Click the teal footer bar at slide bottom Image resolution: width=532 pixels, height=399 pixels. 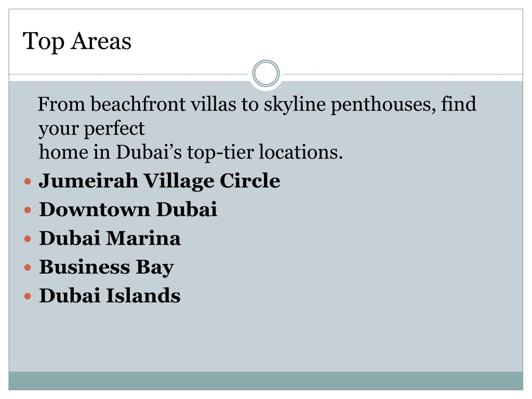(265, 381)
